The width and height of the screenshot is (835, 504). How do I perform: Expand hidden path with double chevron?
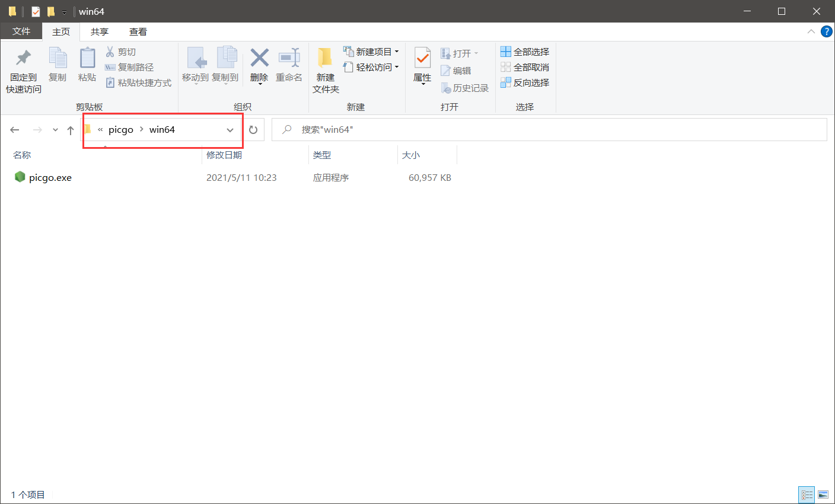click(100, 130)
